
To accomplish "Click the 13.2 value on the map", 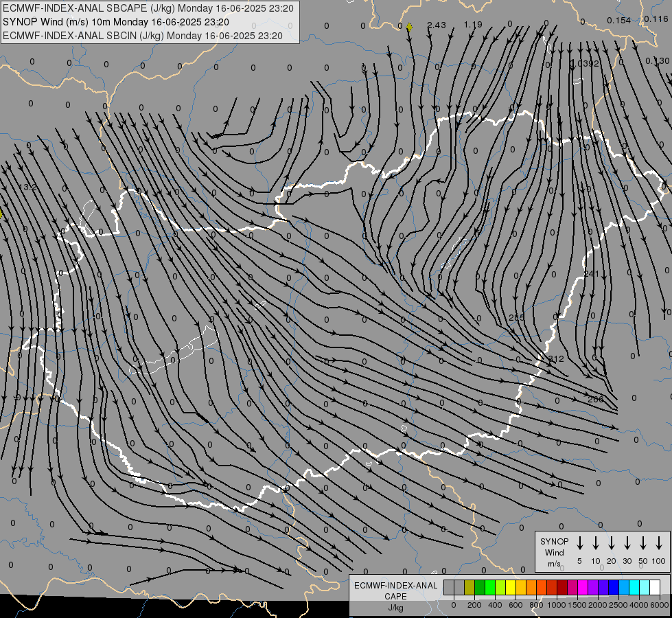I will pos(28,187).
